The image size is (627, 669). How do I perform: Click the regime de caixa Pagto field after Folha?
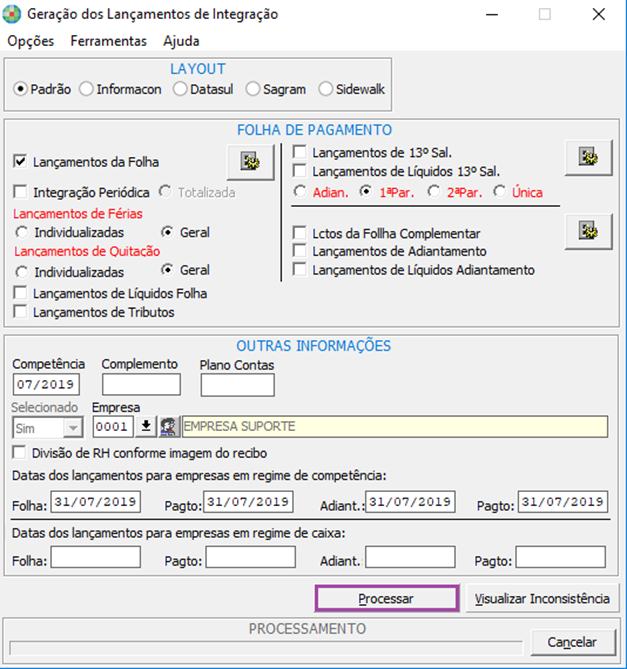[251, 557]
